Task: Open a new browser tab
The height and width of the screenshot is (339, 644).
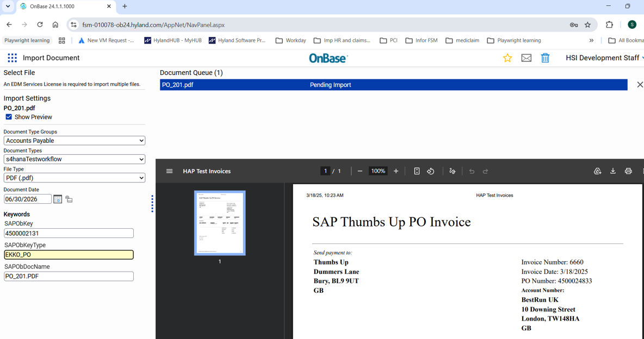Action: pos(125,6)
